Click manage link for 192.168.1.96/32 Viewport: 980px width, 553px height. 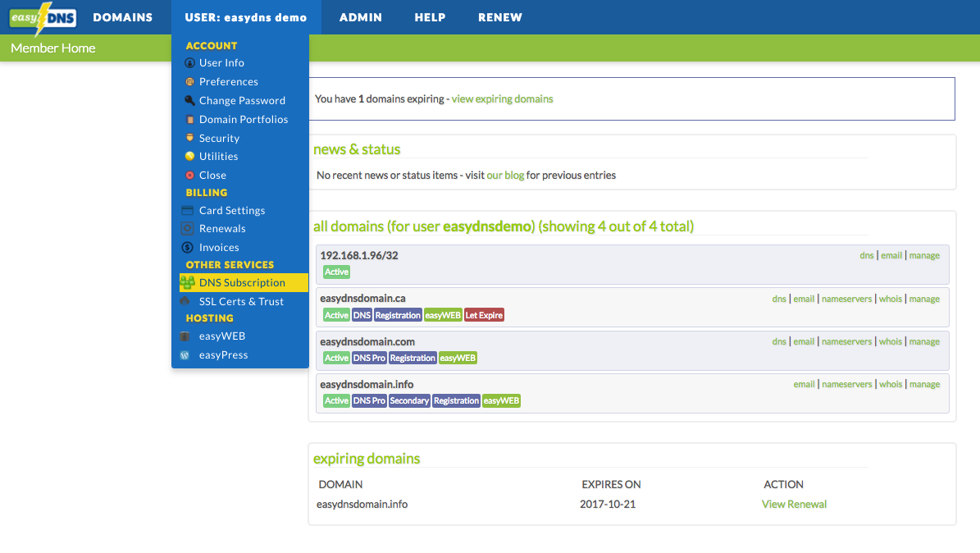click(x=924, y=255)
